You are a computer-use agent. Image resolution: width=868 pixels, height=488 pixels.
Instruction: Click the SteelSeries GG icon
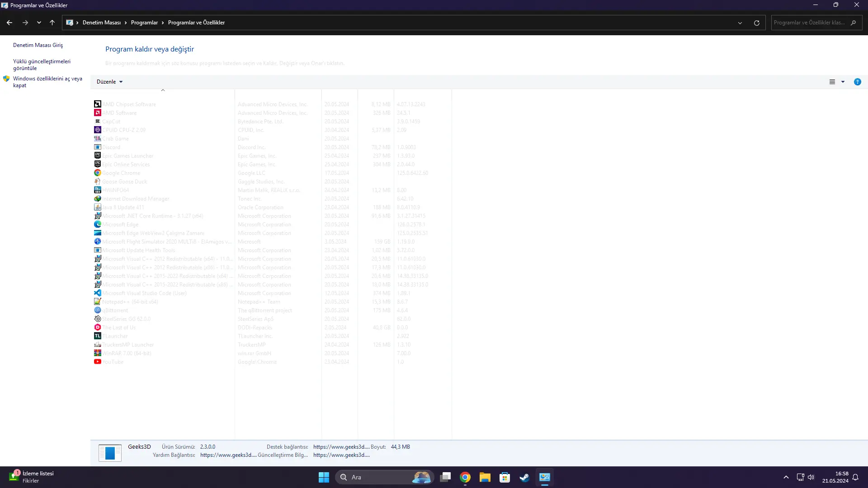pyautogui.click(x=97, y=319)
